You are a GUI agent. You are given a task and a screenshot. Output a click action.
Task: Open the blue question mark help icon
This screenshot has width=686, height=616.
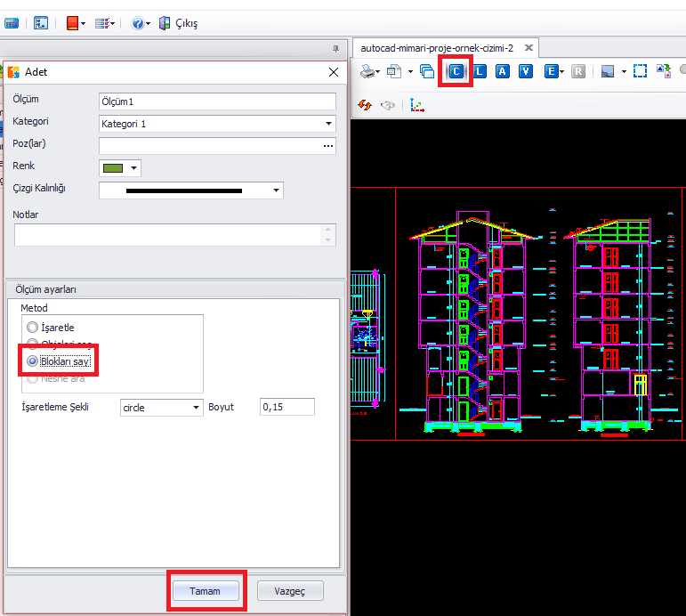138,23
